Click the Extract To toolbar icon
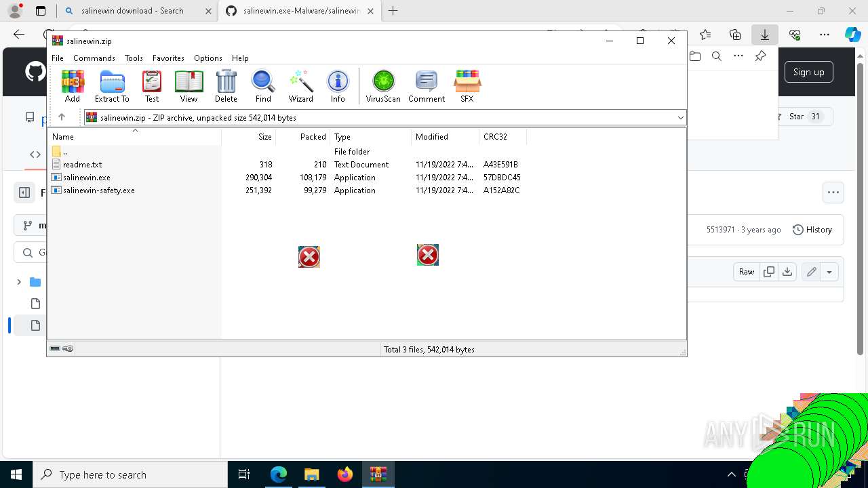The width and height of the screenshot is (868, 488). click(112, 86)
